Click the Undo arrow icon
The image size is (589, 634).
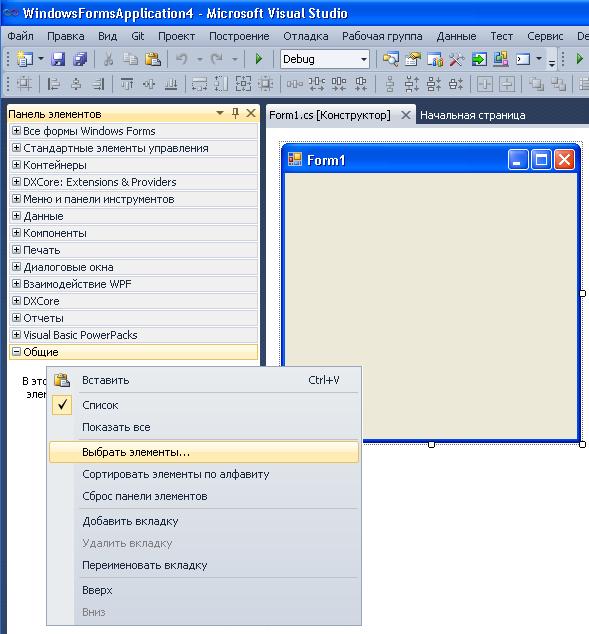tap(182, 59)
